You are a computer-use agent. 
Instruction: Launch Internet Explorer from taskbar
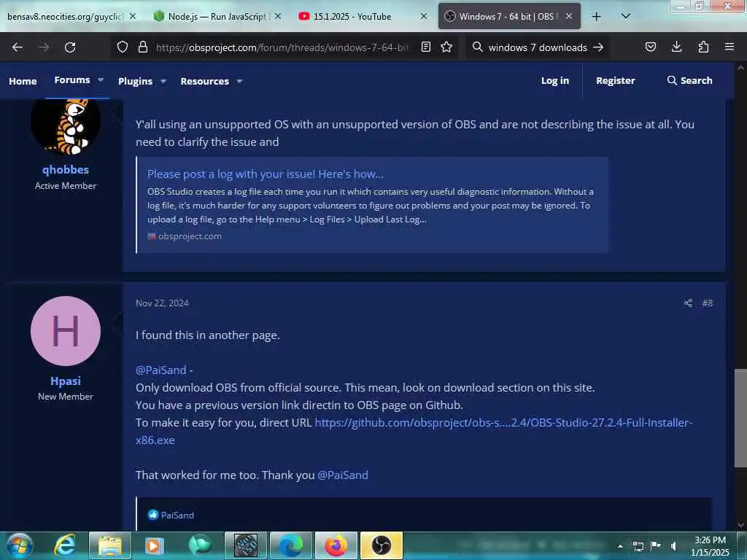coord(64,545)
